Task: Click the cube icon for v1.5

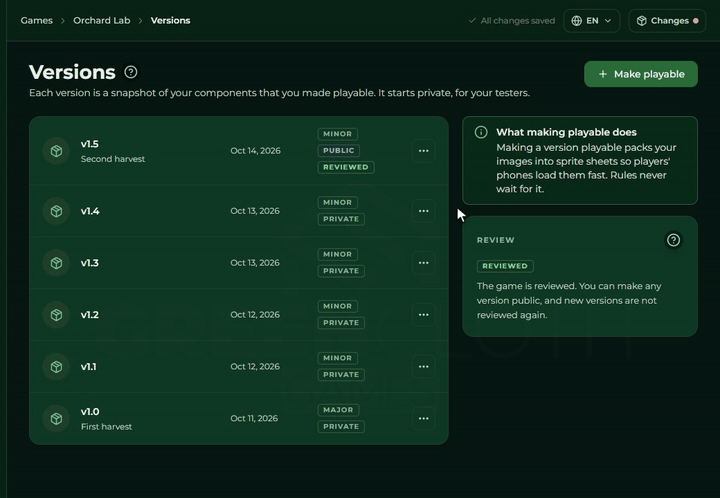Action: (x=56, y=151)
